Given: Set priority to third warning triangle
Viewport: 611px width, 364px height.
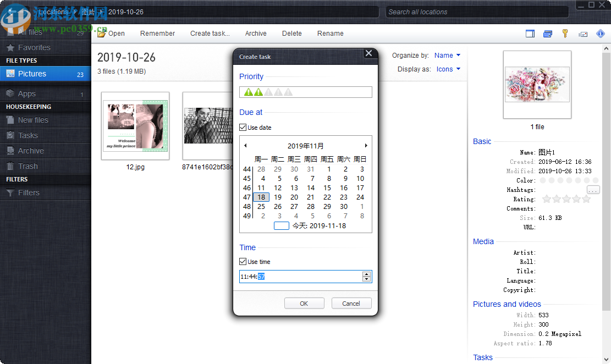Looking at the screenshot, I should tap(268, 92).
